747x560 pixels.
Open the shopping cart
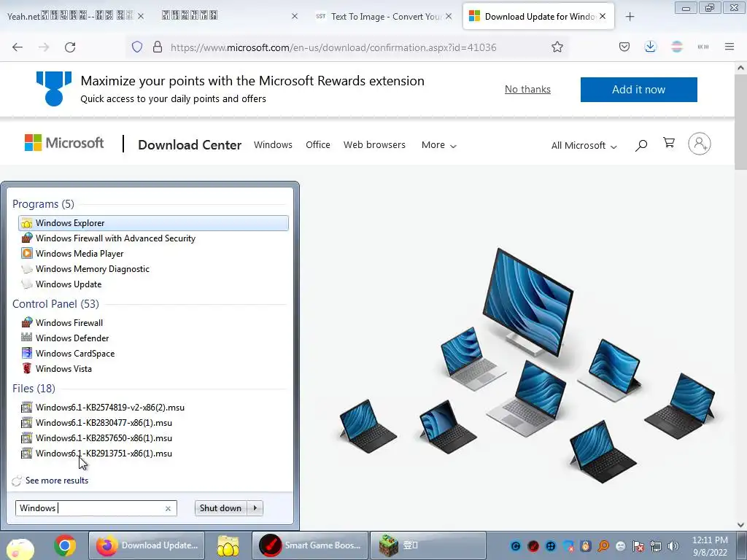click(x=669, y=143)
